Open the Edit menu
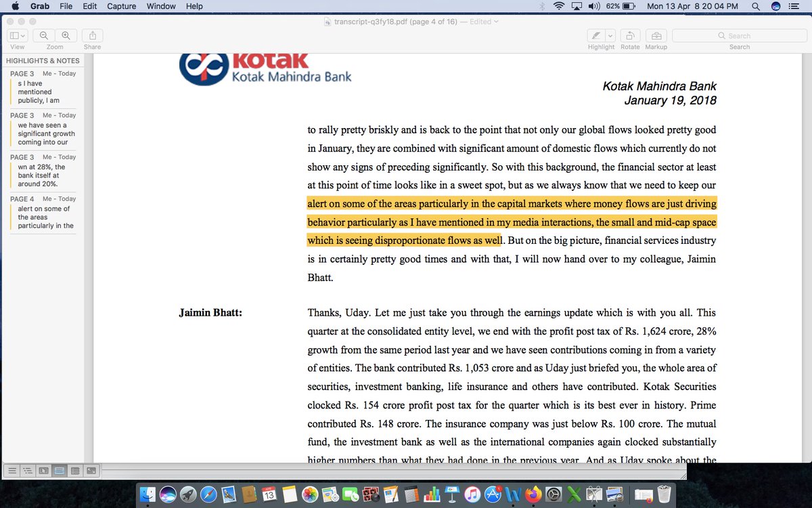Screen dimensions: 812x508 [x=89, y=6]
